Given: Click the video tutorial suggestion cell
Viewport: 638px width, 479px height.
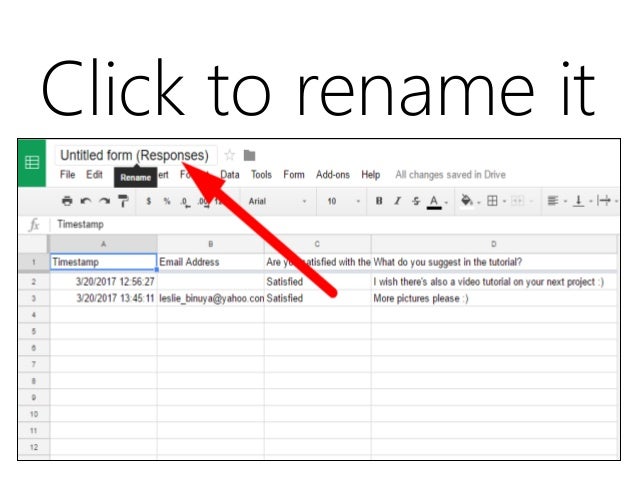Looking at the screenshot, I should tap(494, 281).
